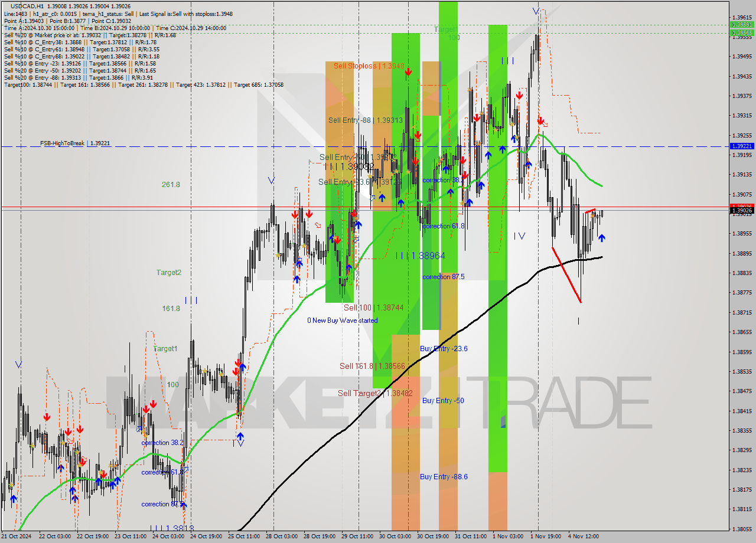The width and height of the screenshot is (756, 543).
Task: Click the 'Sell 161.8 | 1.38566' label
Action: 372,367
